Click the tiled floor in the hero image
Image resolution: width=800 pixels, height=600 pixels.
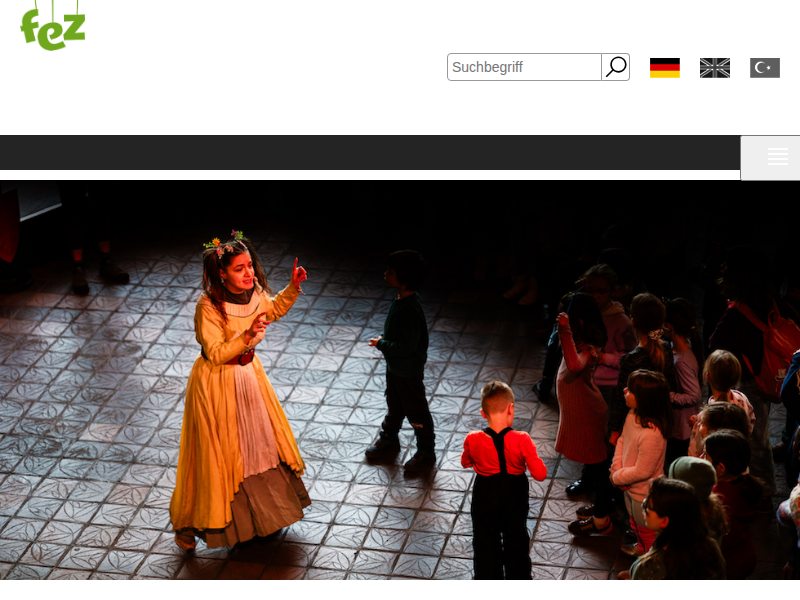(x=100, y=450)
